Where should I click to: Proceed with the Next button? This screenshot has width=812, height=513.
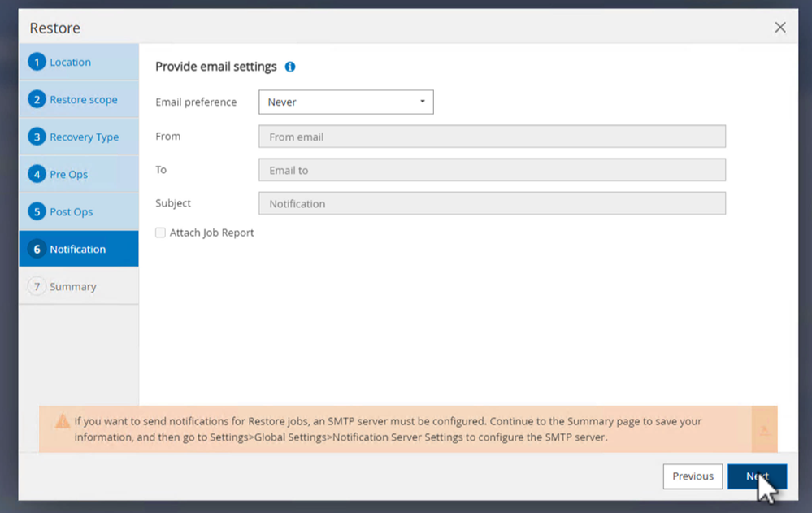coord(757,476)
